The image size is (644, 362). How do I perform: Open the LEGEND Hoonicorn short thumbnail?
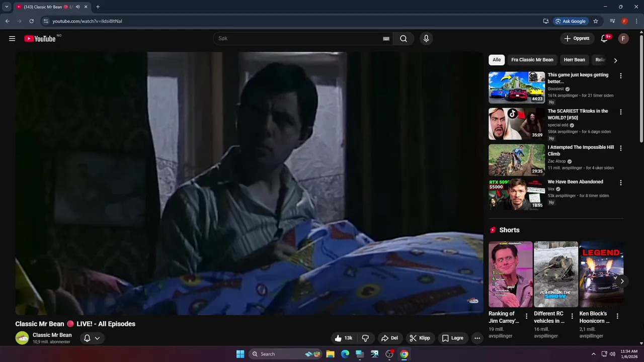coord(601,275)
